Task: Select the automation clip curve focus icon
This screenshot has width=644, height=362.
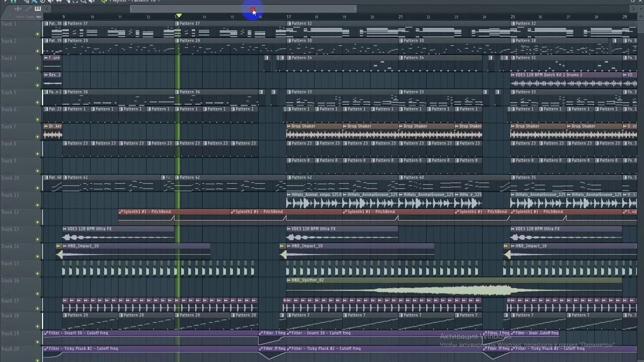Action: [x=28, y=9]
